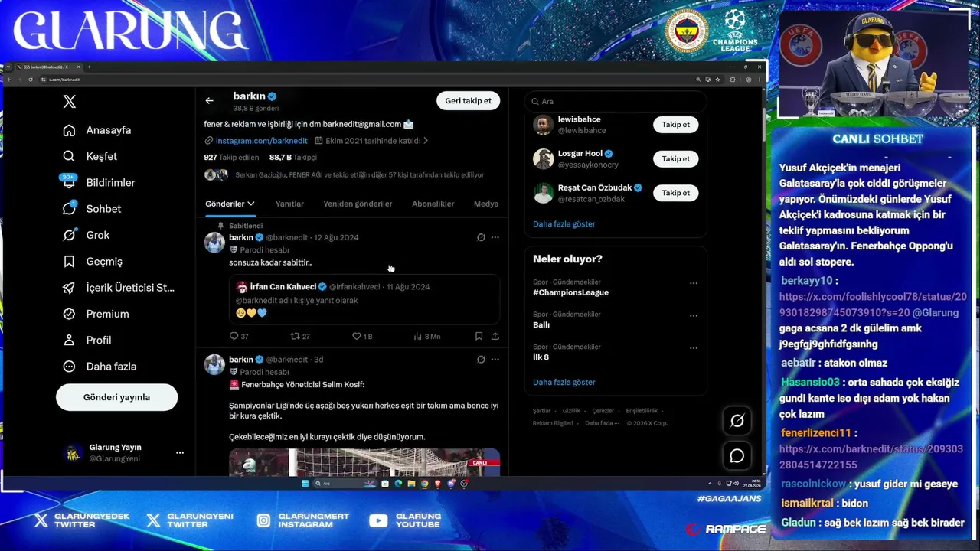Open more options on the pinned post
The width and height of the screenshot is (980, 551).
495,237
